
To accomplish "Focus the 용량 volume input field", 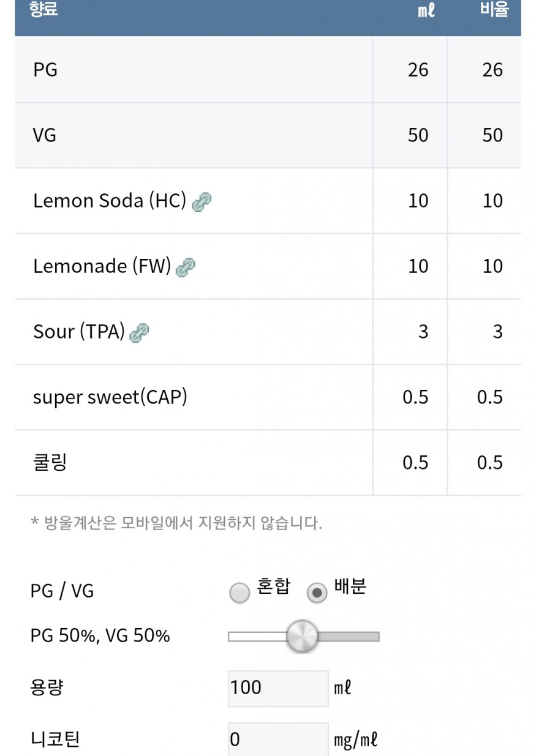I will coord(277,688).
